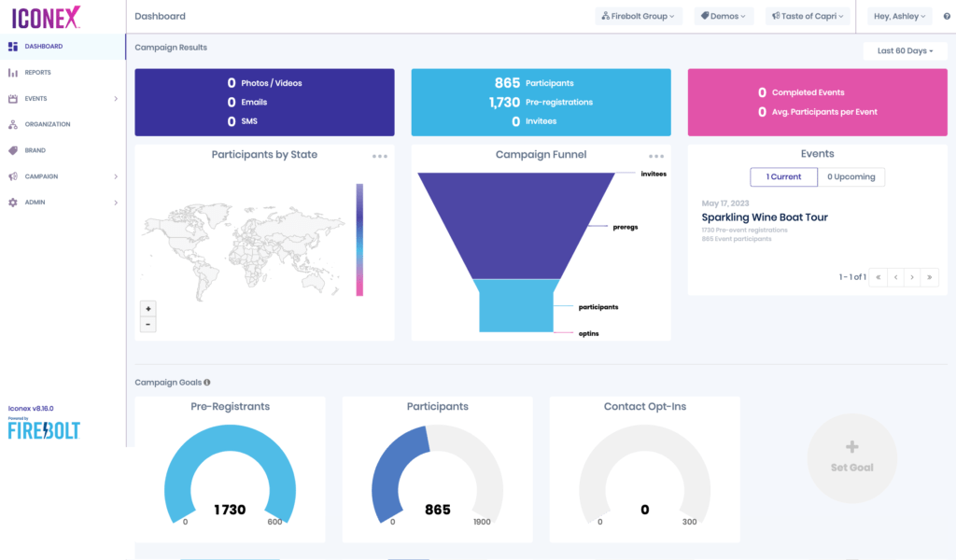Click the Admin gear icon

13,203
